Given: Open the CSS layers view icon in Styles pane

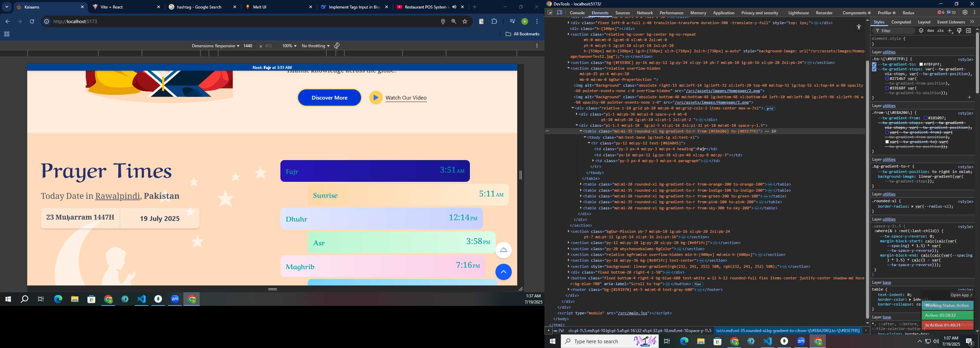Looking at the screenshot, I should (921, 31).
